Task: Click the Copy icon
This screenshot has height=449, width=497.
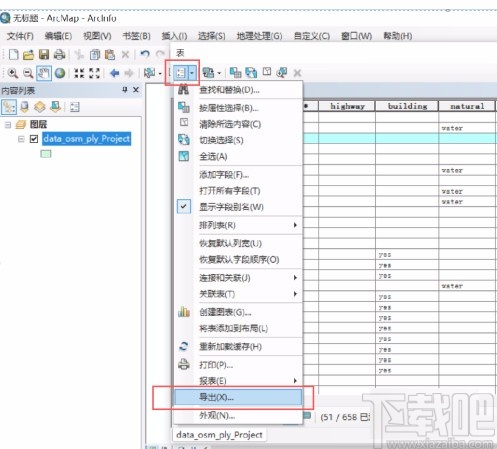Action: 95,54
